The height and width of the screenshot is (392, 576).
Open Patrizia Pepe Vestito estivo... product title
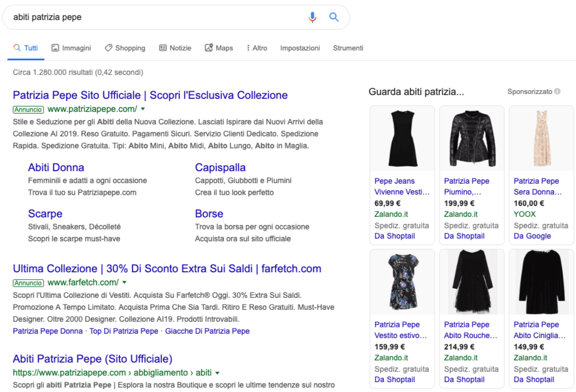401,330
